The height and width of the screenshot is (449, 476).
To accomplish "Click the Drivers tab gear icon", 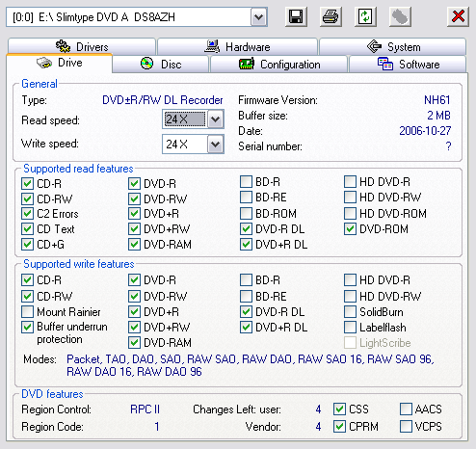I will [x=63, y=46].
